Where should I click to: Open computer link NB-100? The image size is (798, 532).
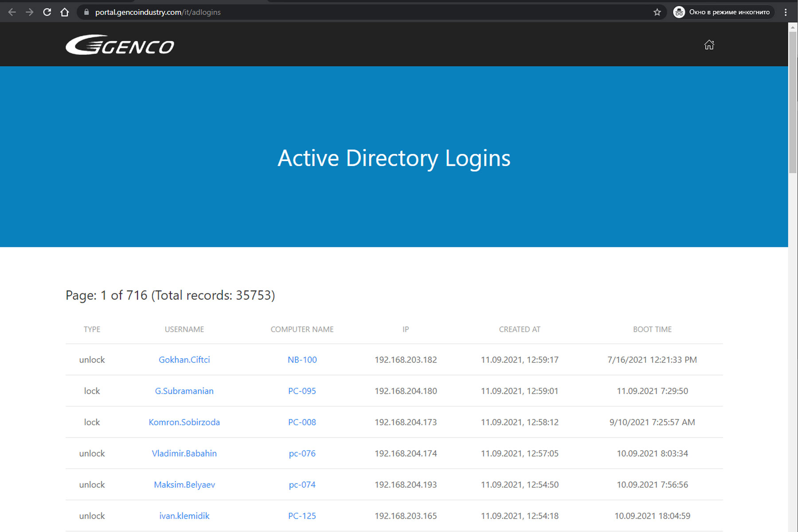tap(302, 360)
